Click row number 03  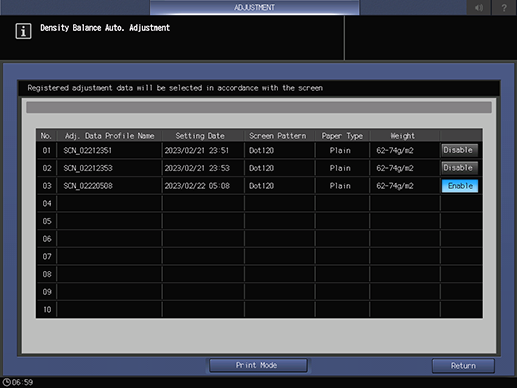(47, 186)
